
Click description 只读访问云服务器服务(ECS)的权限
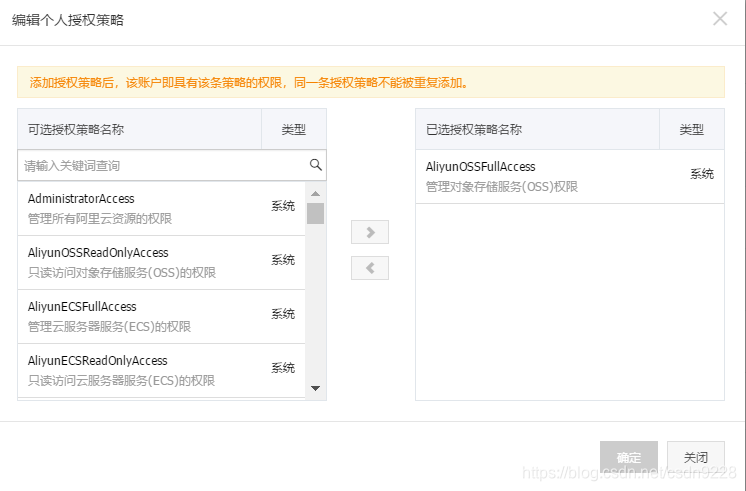121,381
